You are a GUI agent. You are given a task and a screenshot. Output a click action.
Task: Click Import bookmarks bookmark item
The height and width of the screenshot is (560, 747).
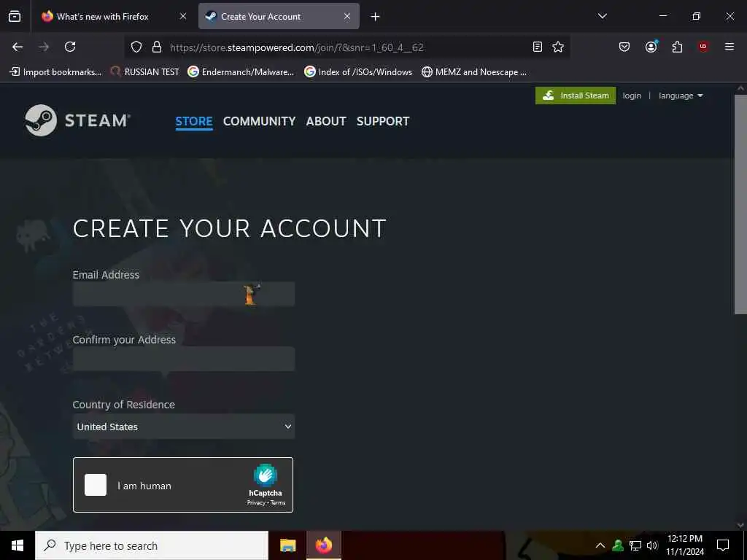pos(55,72)
